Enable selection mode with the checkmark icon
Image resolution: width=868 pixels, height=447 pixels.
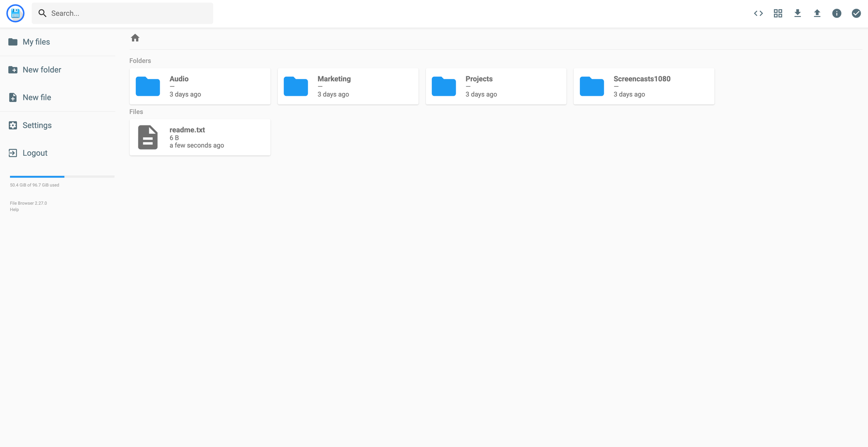click(x=856, y=13)
